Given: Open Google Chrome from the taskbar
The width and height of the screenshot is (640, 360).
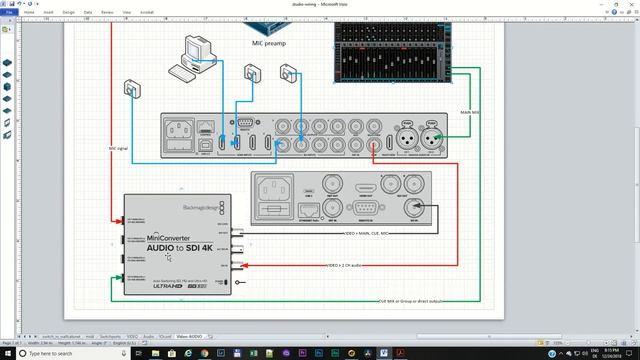Looking at the screenshot, I should (x=204, y=353).
